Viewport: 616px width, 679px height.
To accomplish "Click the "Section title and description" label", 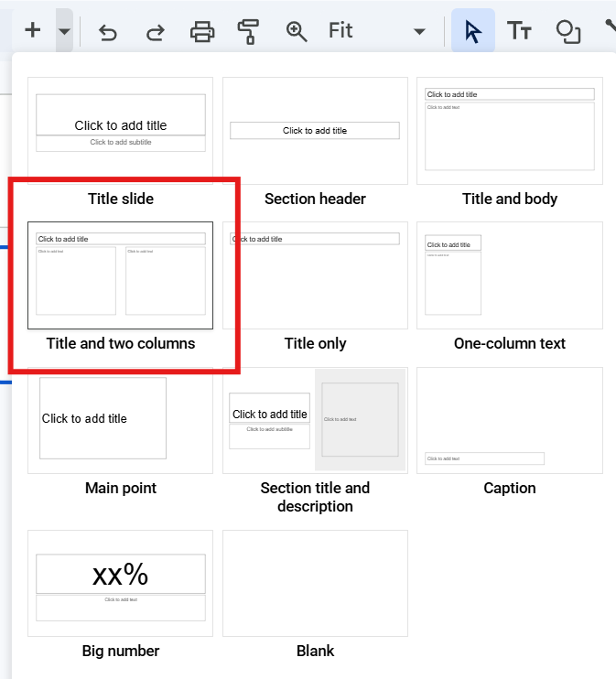I will (316, 497).
